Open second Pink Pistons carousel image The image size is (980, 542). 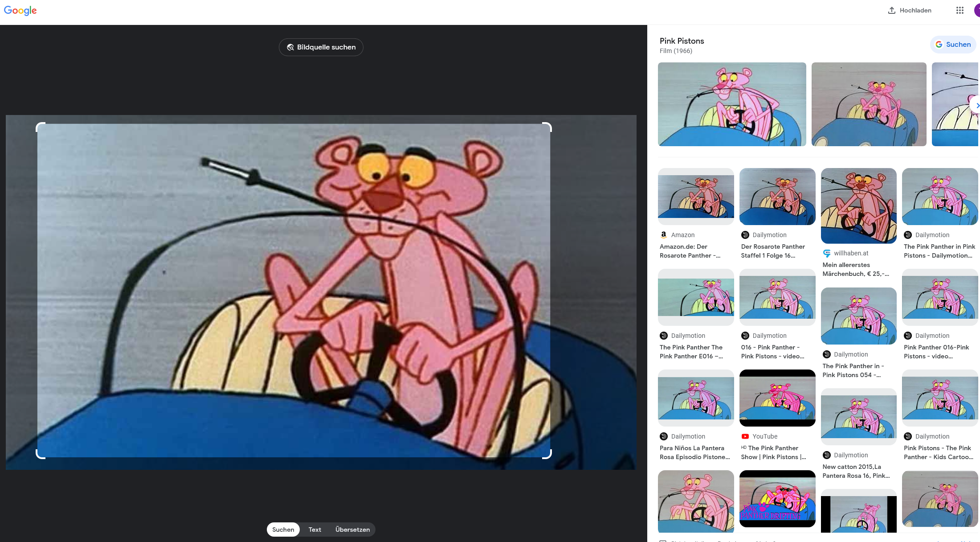coord(869,104)
